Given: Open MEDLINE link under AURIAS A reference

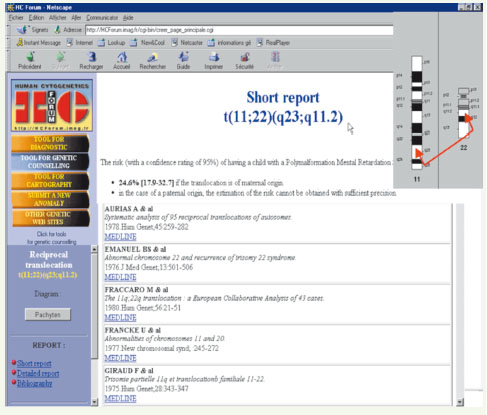Looking at the screenshot, I should 120,237.
